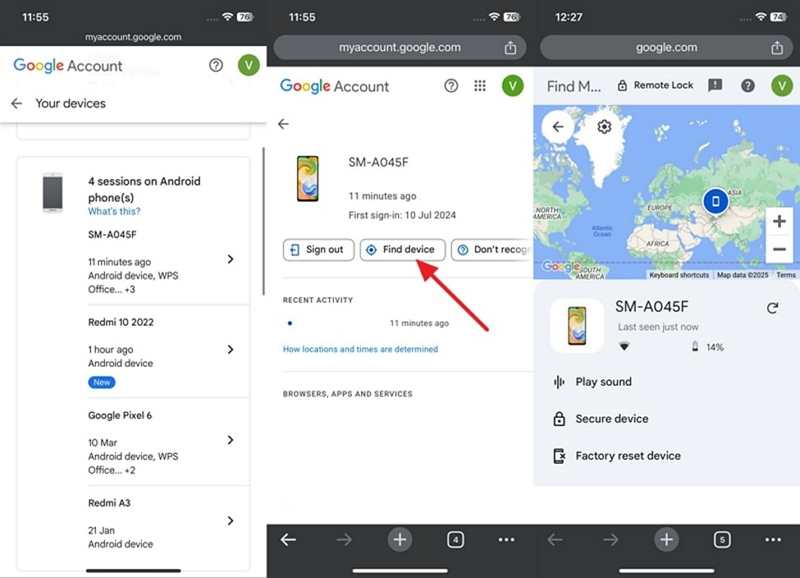Image resolution: width=800 pixels, height=578 pixels.
Task: Expand the Google Pixel 6 device chevron
Action: point(230,440)
